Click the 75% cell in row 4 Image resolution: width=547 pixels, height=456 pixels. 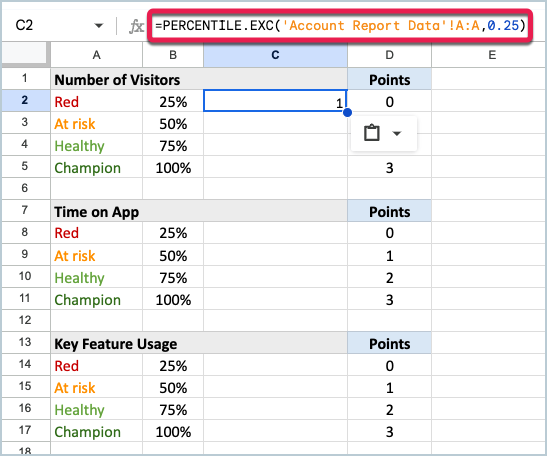tap(173, 146)
